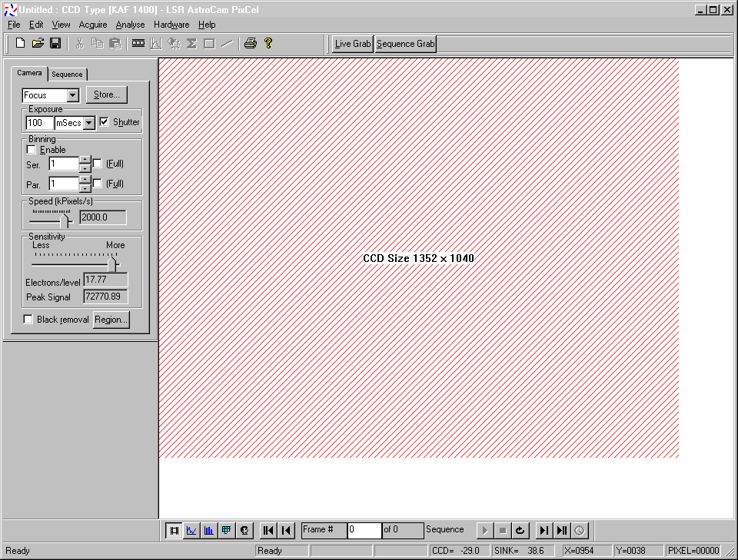This screenshot has width=738, height=560.
Task: Increase the Ser. binning spinner value
Action: pos(85,160)
